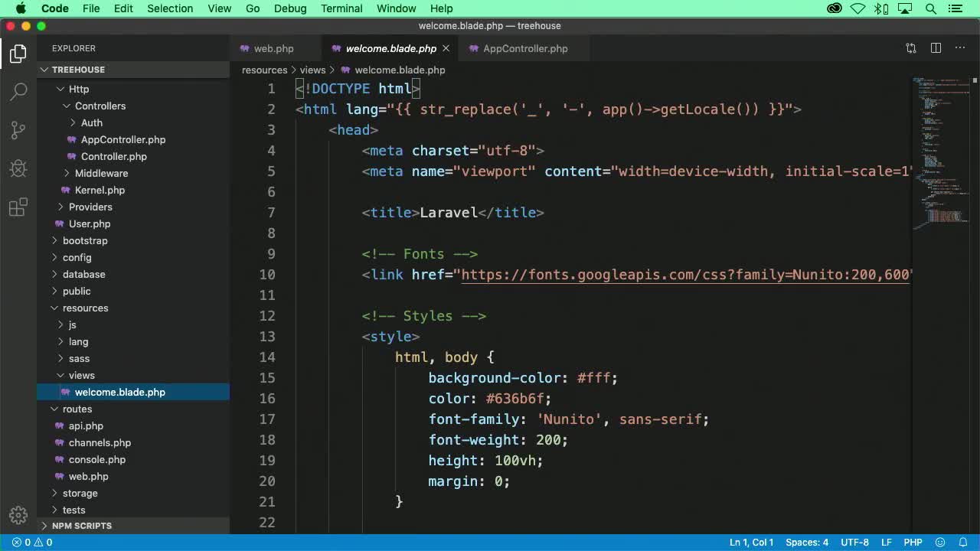Open the Explorer icon in Activity Bar
This screenshot has height=551, width=980.
point(18,54)
